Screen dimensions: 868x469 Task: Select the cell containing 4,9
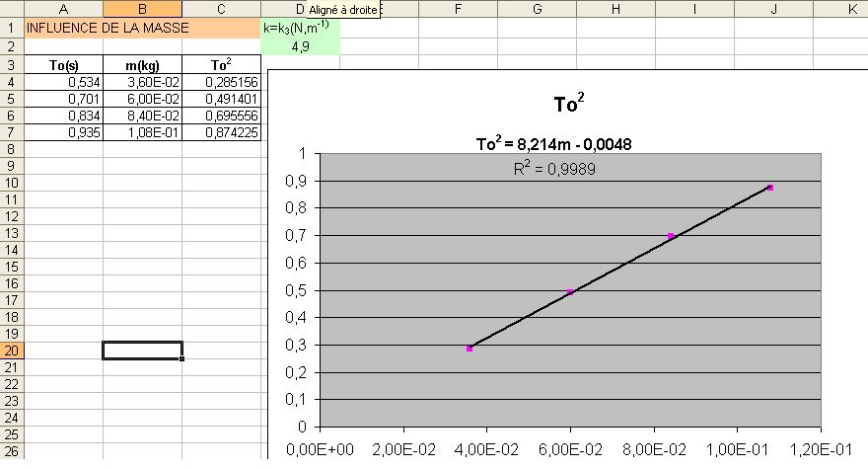coord(301,46)
